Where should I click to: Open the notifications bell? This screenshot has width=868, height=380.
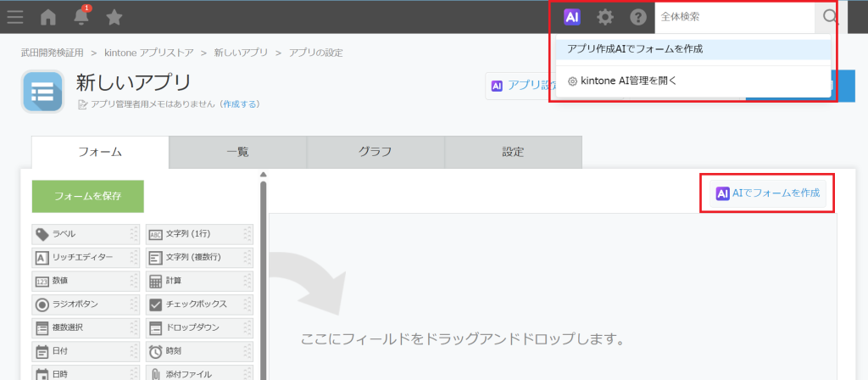(x=81, y=17)
